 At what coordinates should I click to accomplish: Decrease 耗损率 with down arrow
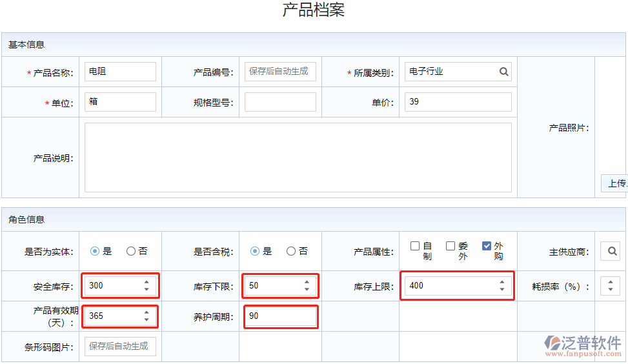(x=611, y=288)
